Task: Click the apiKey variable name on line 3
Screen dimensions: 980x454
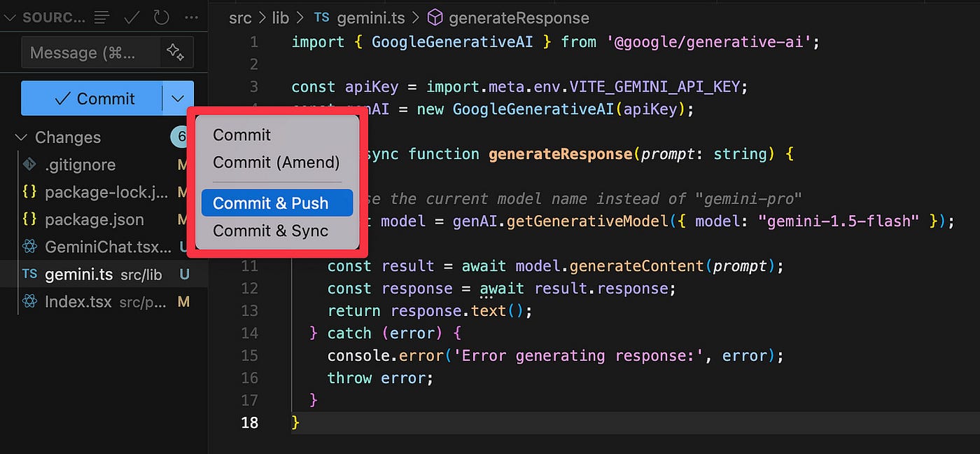Action: click(x=372, y=87)
